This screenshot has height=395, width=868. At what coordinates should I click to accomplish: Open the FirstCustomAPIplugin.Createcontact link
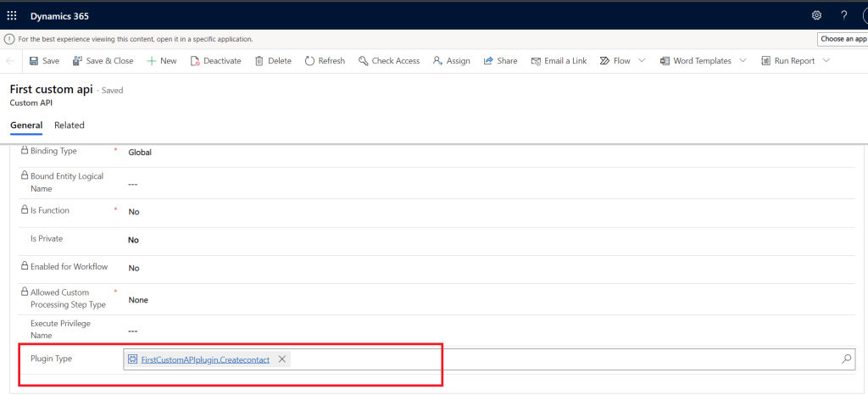click(205, 359)
